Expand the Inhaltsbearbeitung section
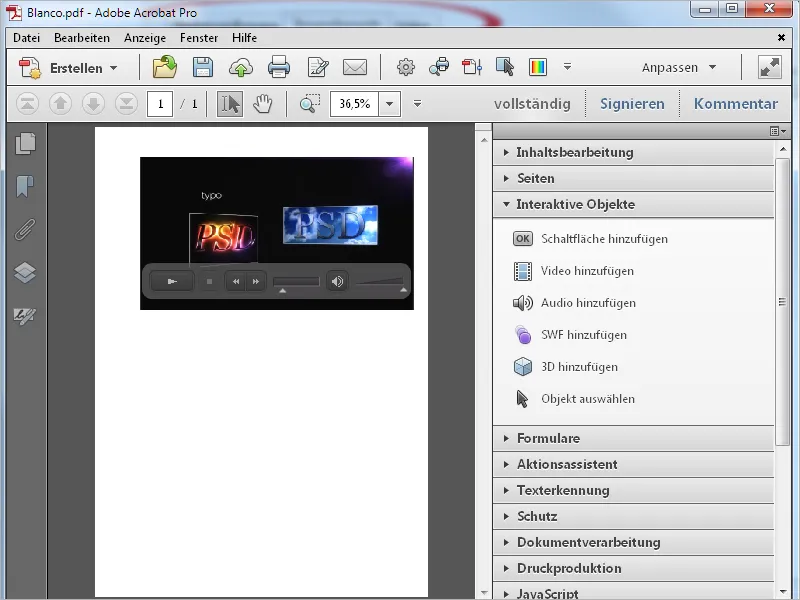This screenshot has height=600, width=800. 633,153
